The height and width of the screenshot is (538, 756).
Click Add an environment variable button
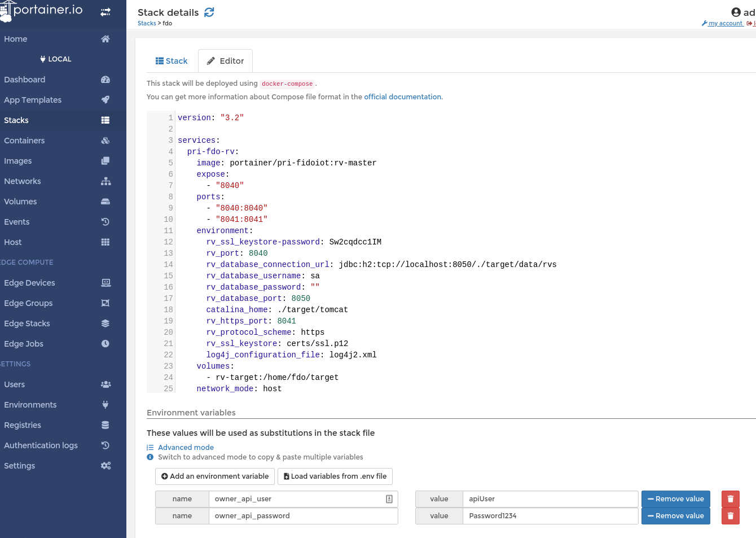point(215,476)
